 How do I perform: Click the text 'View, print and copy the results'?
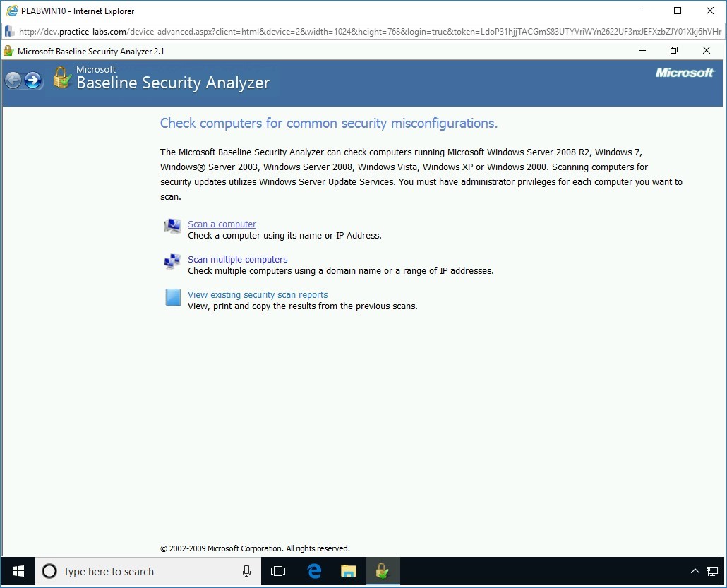tap(302, 306)
